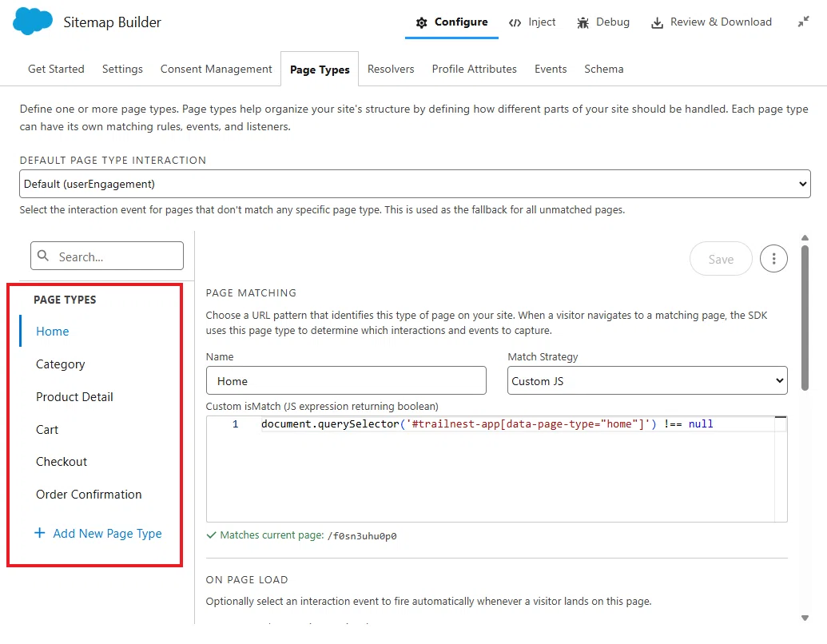827x644 pixels.
Task: Click the search magnifier icon
Action: [x=43, y=256]
